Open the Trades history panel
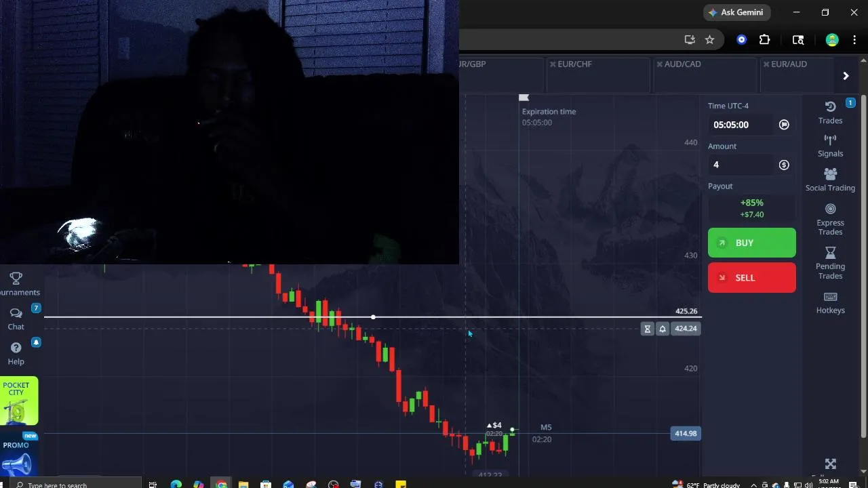This screenshot has width=868, height=488. pyautogui.click(x=830, y=113)
